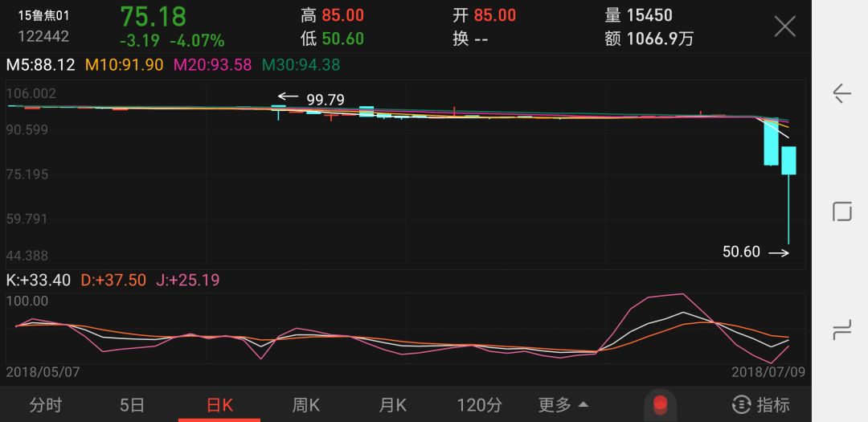Tap the stock name 15鲁焦01
Screen dimensions: 868x422
pyautogui.click(x=43, y=15)
